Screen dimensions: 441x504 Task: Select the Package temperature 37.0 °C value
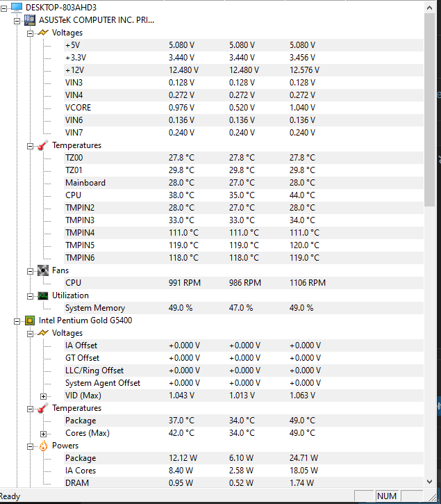tap(181, 421)
